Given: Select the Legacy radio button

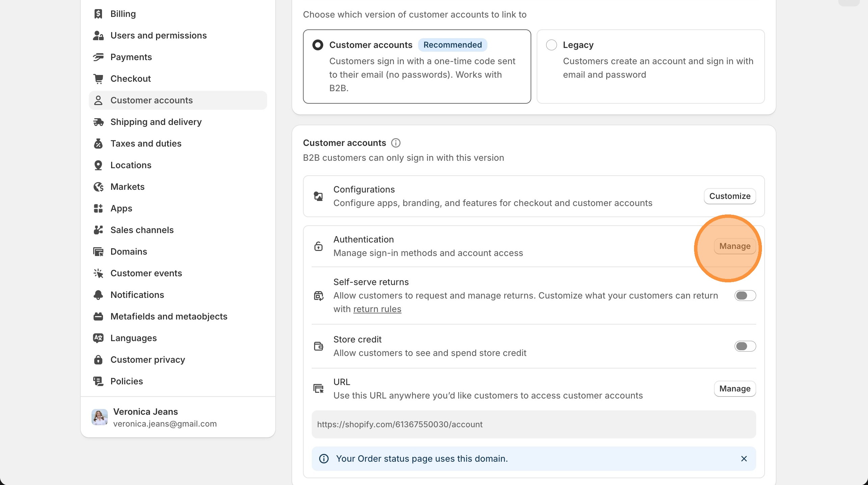Looking at the screenshot, I should click(551, 45).
